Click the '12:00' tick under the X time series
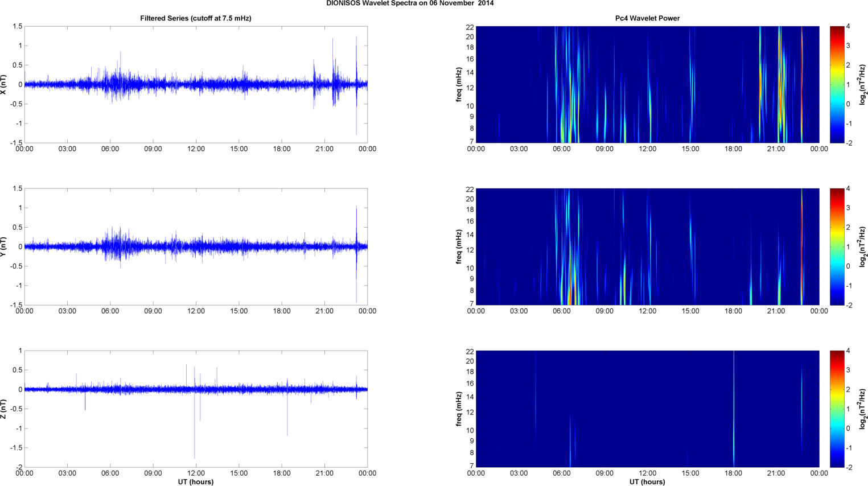Viewport: 868px width, 486px height. (x=196, y=149)
